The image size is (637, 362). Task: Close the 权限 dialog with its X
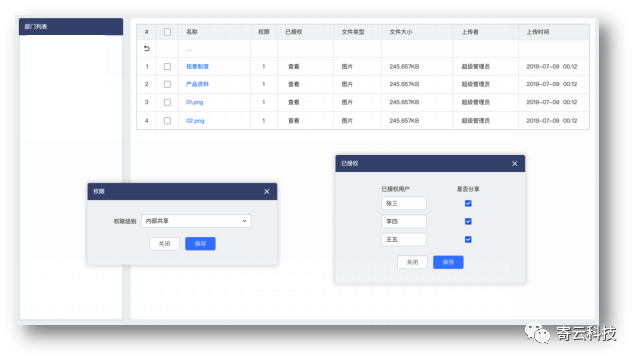coord(266,191)
